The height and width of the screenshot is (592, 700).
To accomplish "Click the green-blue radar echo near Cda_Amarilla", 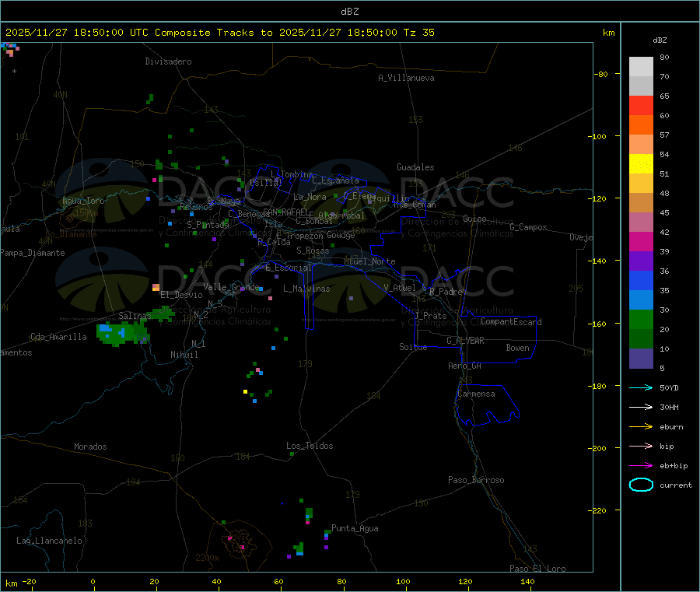I will point(121,334).
